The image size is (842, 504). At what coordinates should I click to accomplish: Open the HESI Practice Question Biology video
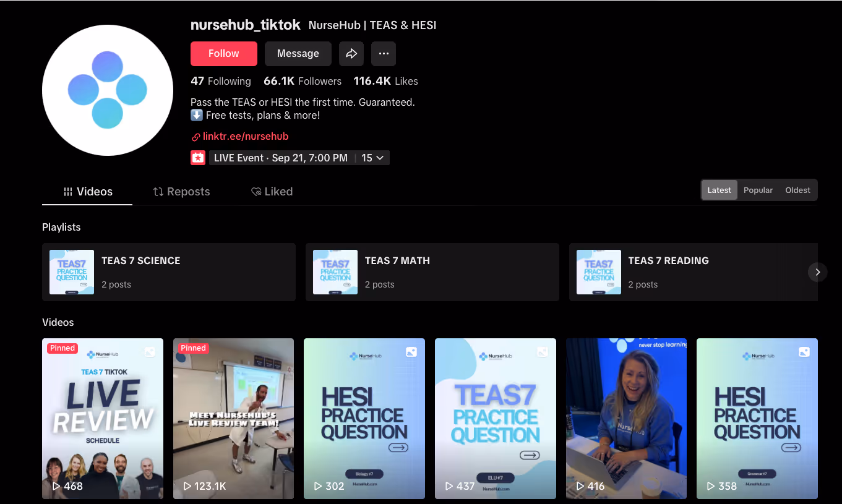[x=364, y=419]
